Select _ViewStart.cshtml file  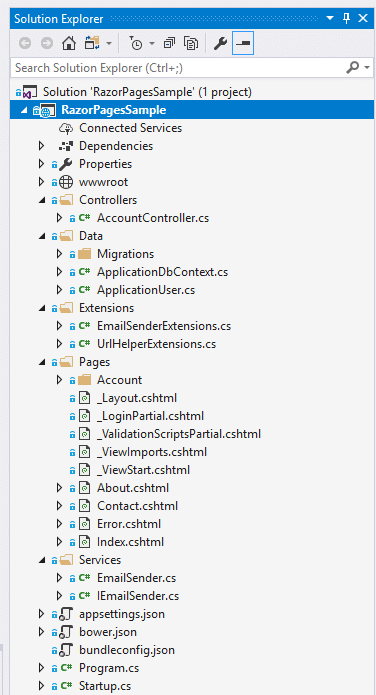coord(144,470)
